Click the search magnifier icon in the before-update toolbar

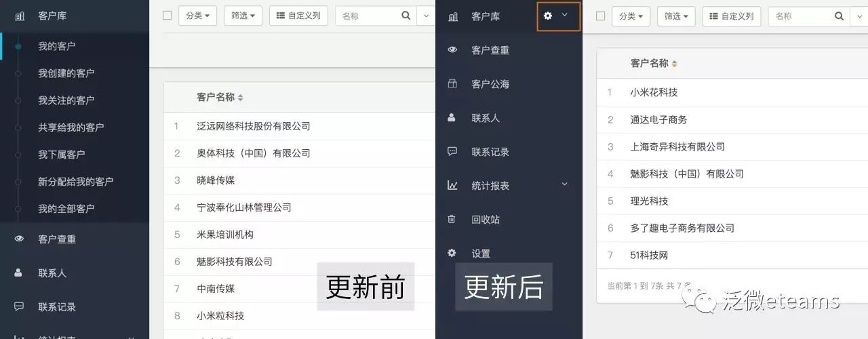(406, 16)
